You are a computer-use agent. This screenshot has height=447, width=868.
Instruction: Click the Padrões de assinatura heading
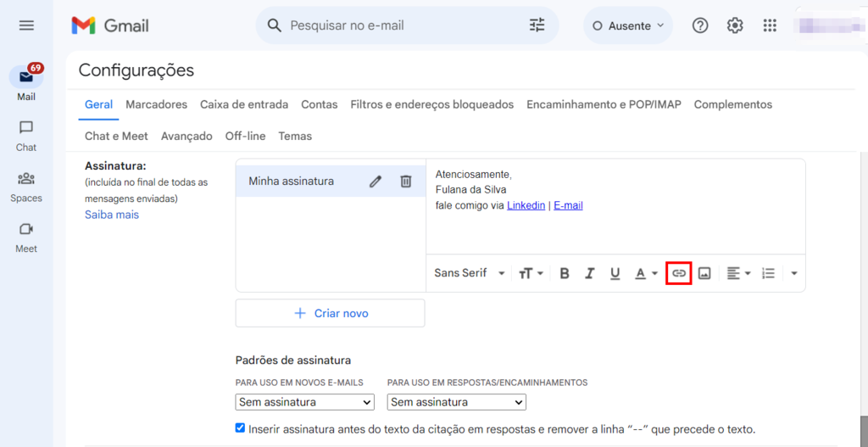click(x=292, y=360)
